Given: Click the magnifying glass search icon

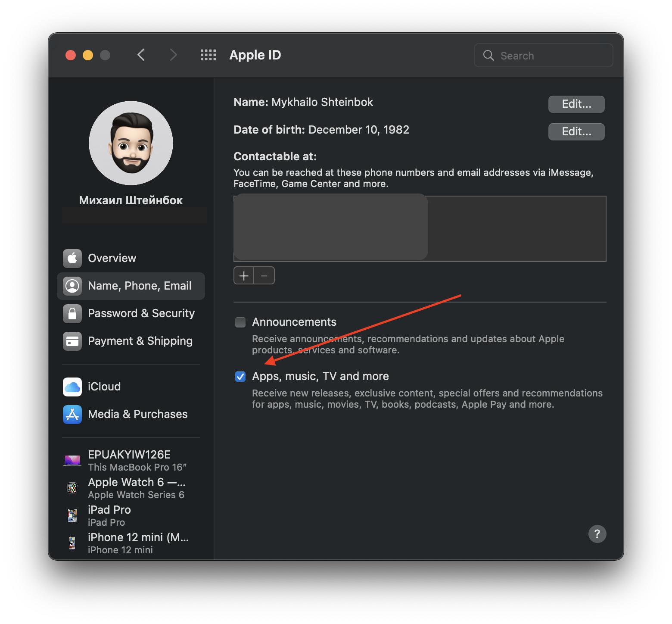Looking at the screenshot, I should pos(488,55).
